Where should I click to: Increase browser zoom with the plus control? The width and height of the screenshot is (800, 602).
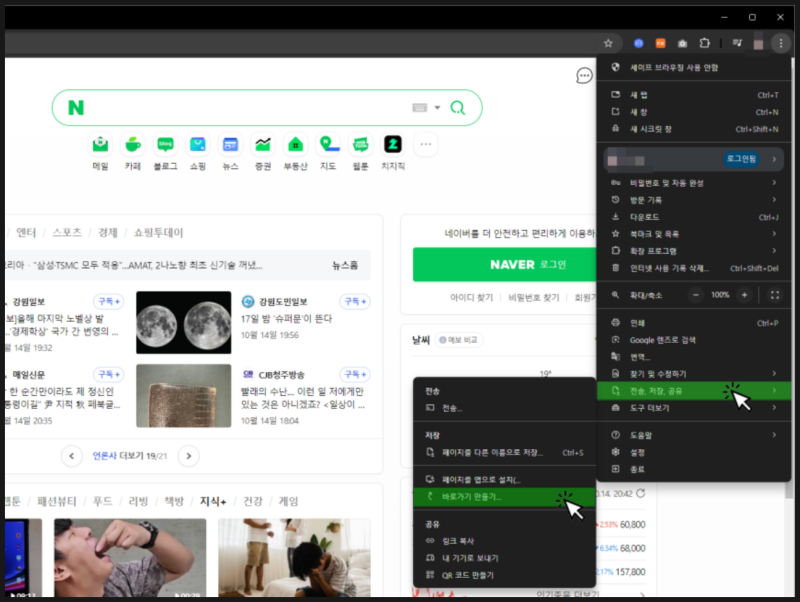coord(745,295)
